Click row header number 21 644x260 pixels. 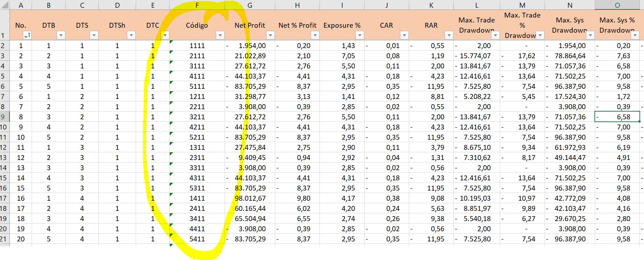(3, 239)
